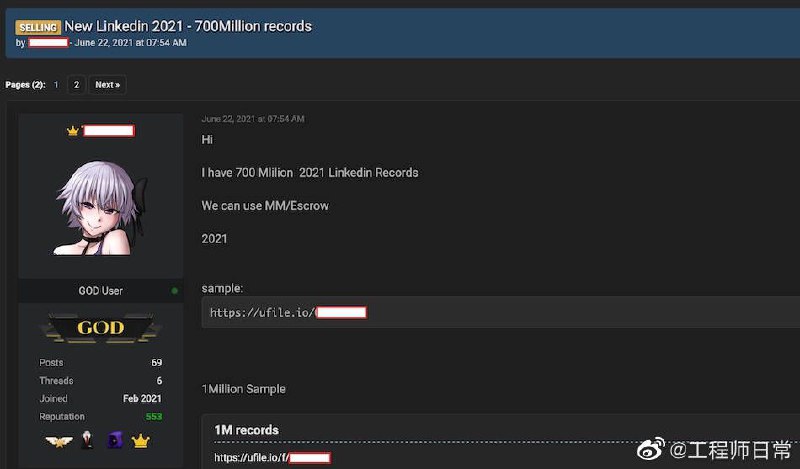The width and height of the screenshot is (800, 469).
Task: Select the gold crown award icon
Action: coord(140,440)
